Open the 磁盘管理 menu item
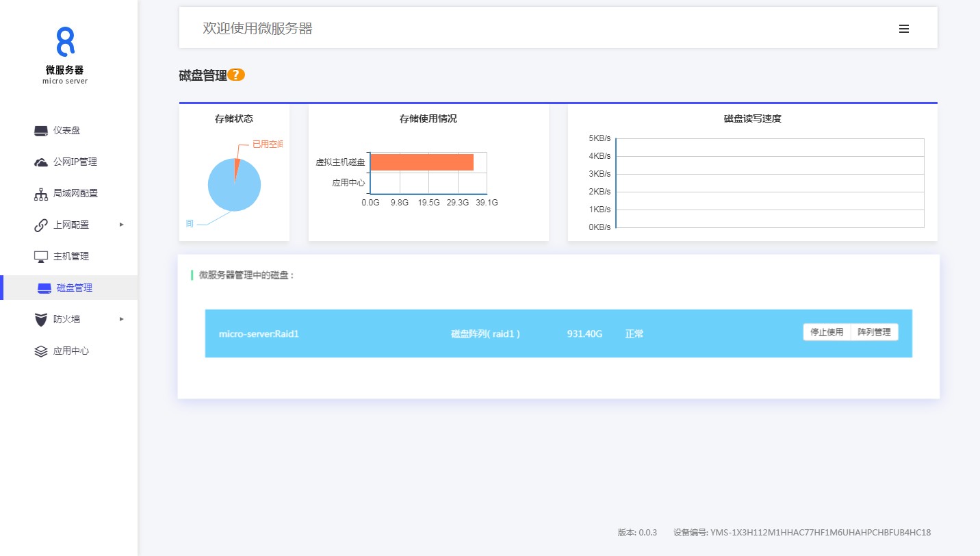The image size is (980, 556). (x=74, y=288)
